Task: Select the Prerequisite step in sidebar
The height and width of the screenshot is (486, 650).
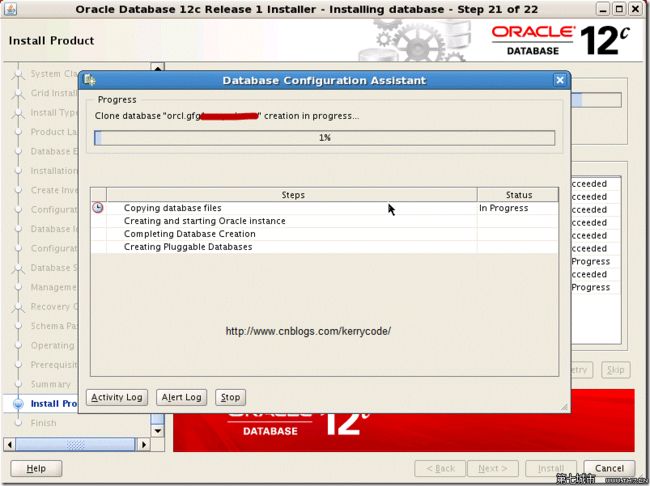Action: pyautogui.click(x=54, y=364)
